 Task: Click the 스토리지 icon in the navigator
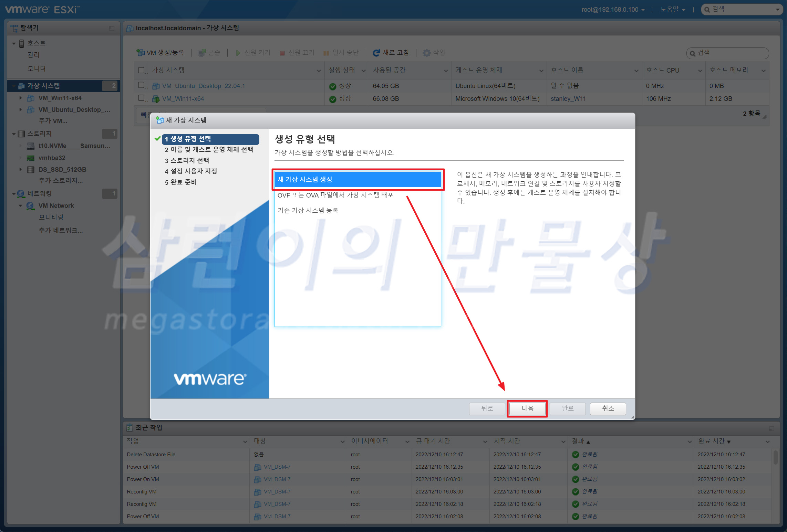pos(21,134)
